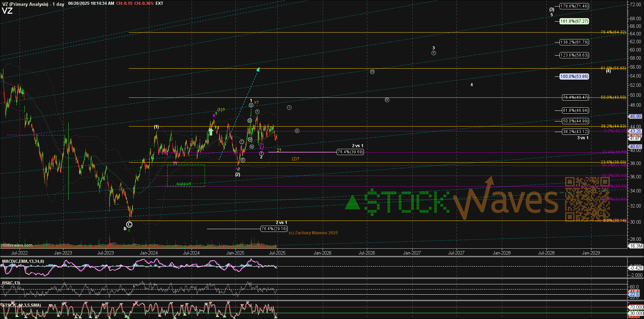Viewport: 644px width, 319px height.
Task: Select the white wave 3 label
Action: pos(434,48)
